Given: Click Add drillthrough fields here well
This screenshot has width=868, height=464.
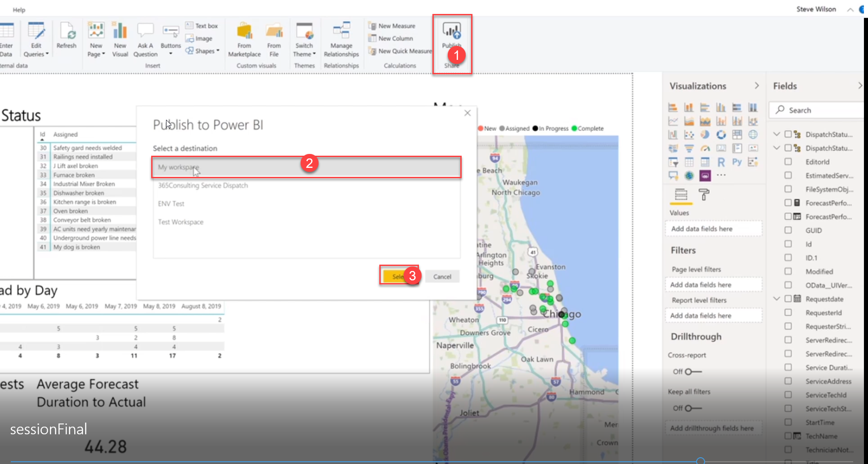Looking at the screenshot, I should [713, 428].
